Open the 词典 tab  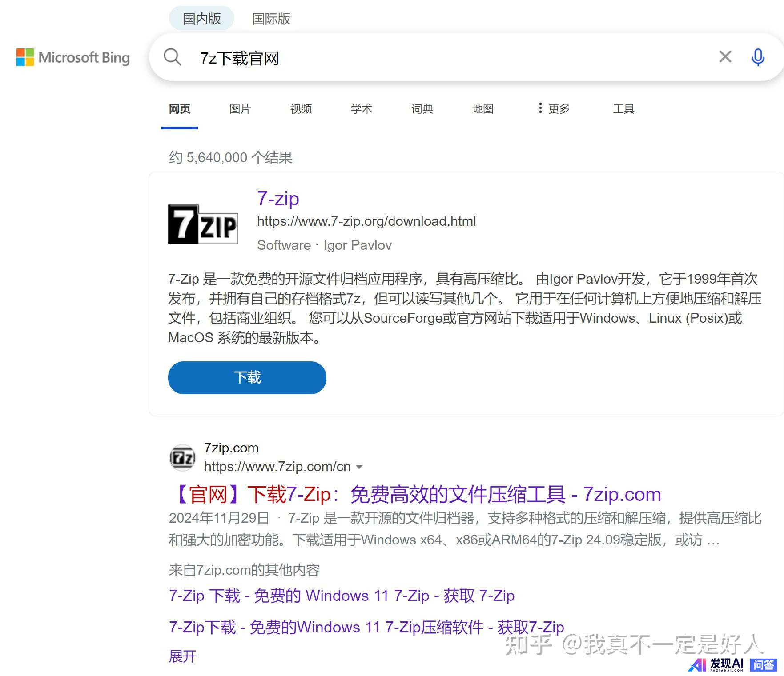pyautogui.click(x=422, y=109)
